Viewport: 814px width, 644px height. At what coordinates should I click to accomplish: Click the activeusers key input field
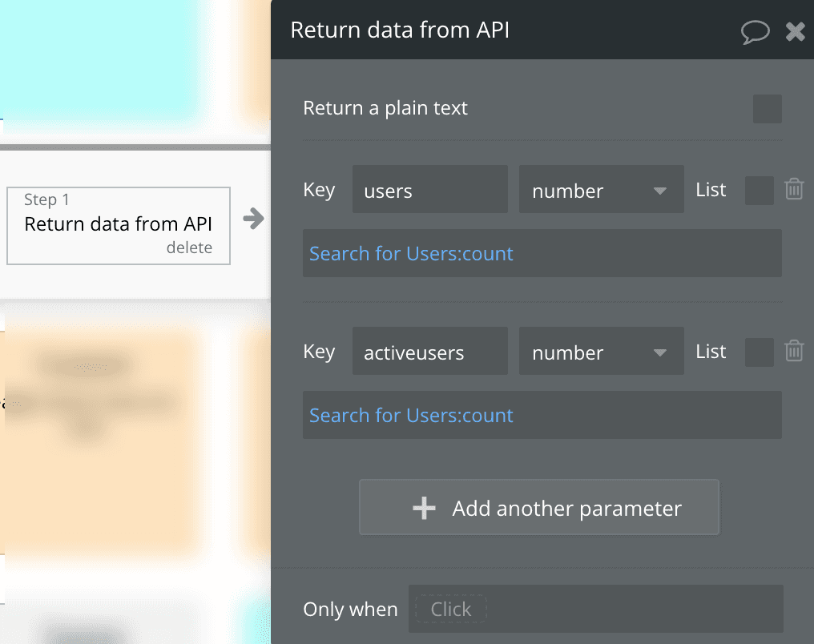click(x=429, y=352)
